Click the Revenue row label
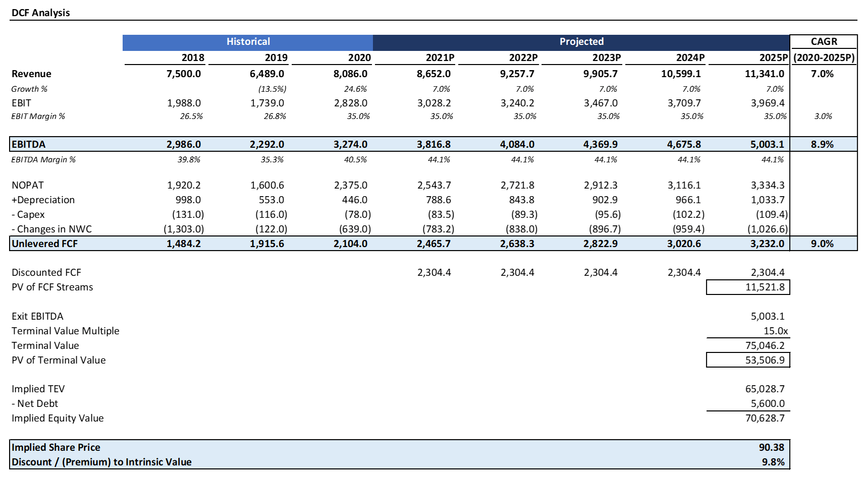868x479 pixels. [31, 74]
